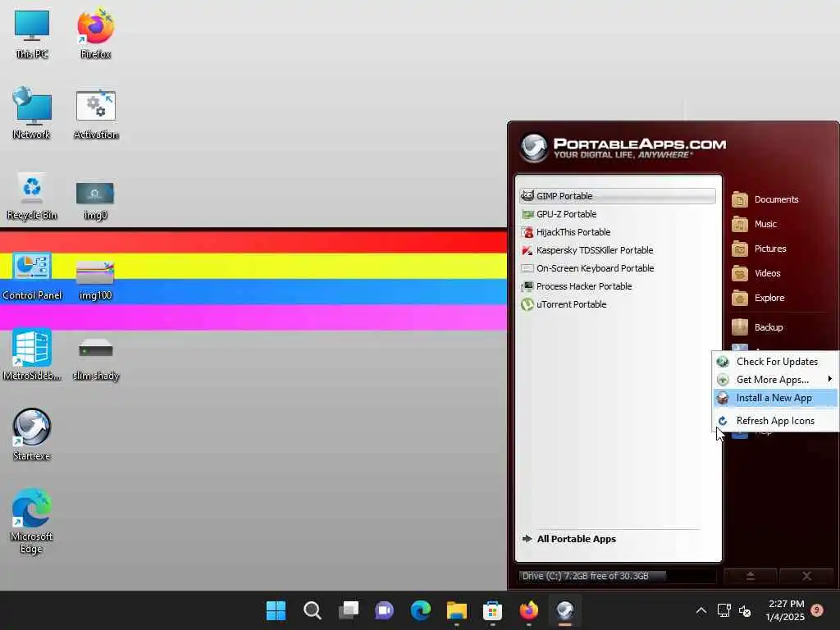Open This PC desktop icon
The height and width of the screenshot is (630, 840).
pyautogui.click(x=32, y=34)
